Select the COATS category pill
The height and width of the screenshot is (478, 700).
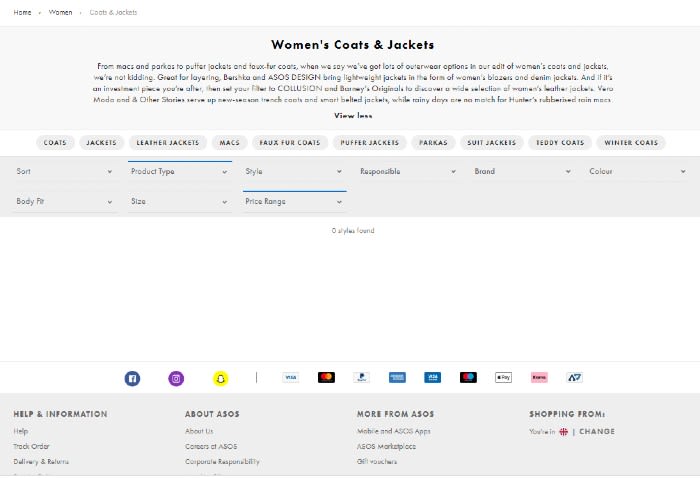[55, 143]
